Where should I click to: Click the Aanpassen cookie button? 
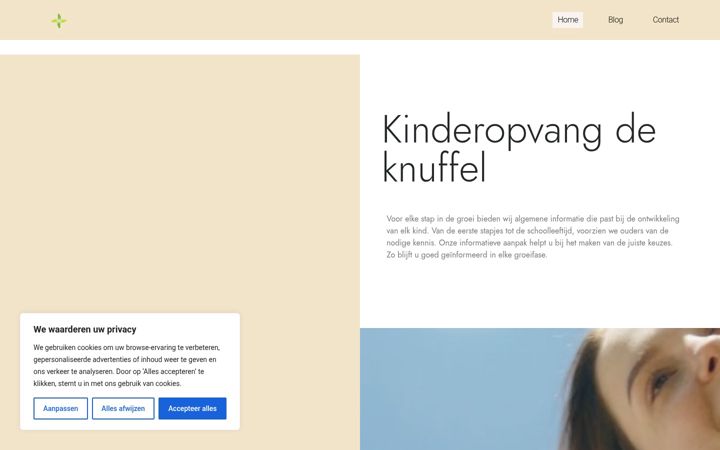pos(61,408)
